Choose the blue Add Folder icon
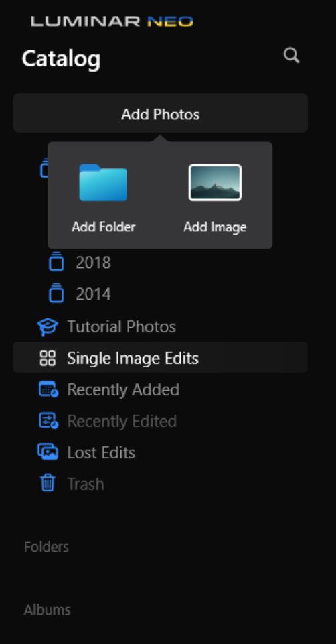Viewport: 336px width, 644px height. tap(103, 182)
